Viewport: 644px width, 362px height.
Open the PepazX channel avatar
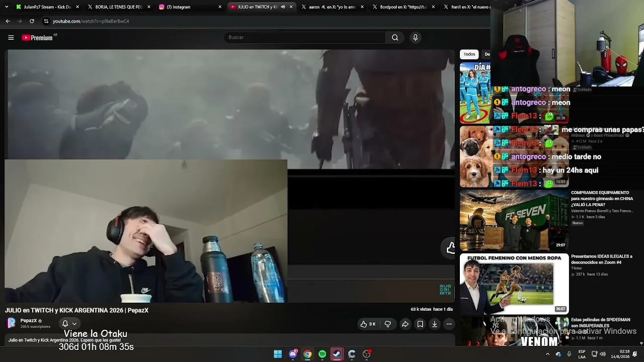(x=11, y=323)
